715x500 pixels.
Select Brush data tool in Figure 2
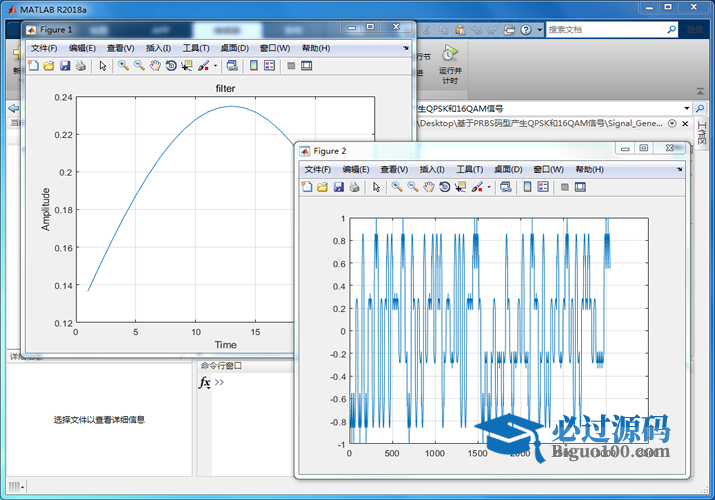point(477,187)
